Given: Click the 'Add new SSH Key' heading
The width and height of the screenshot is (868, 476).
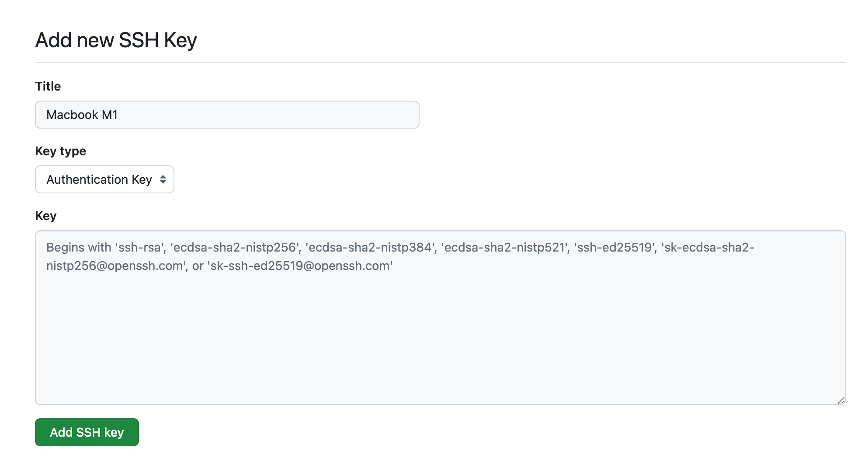Looking at the screenshot, I should (x=116, y=40).
